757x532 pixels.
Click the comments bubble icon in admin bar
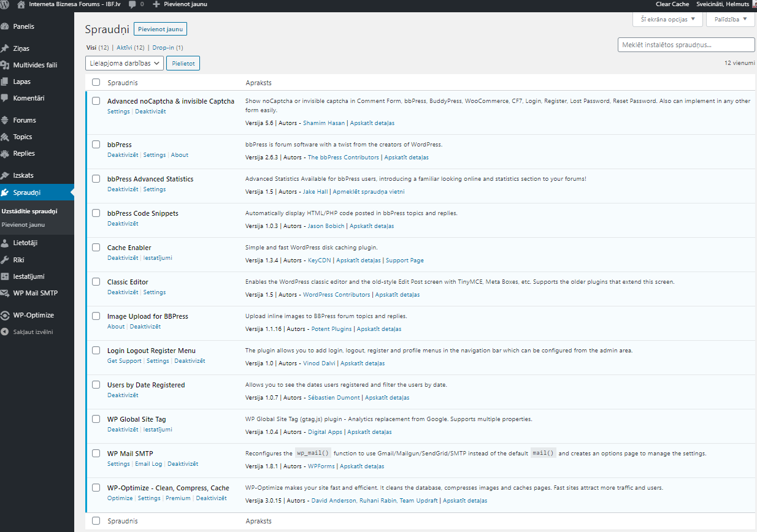pyautogui.click(x=133, y=4)
